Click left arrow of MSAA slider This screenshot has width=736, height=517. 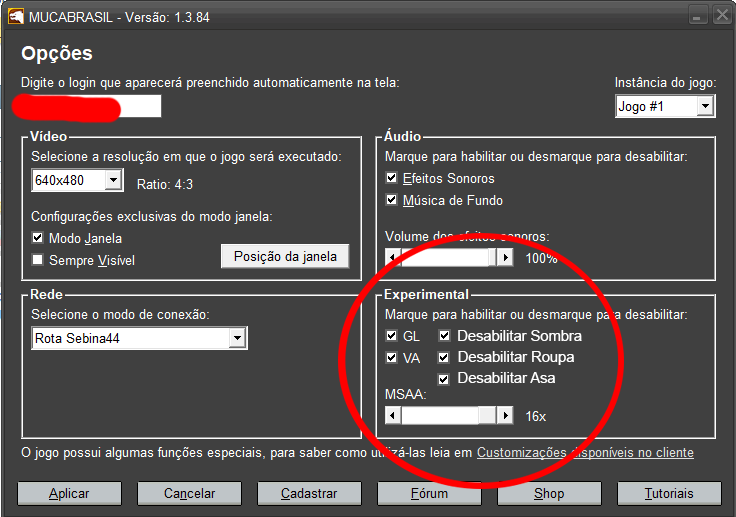(x=393, y=415)
